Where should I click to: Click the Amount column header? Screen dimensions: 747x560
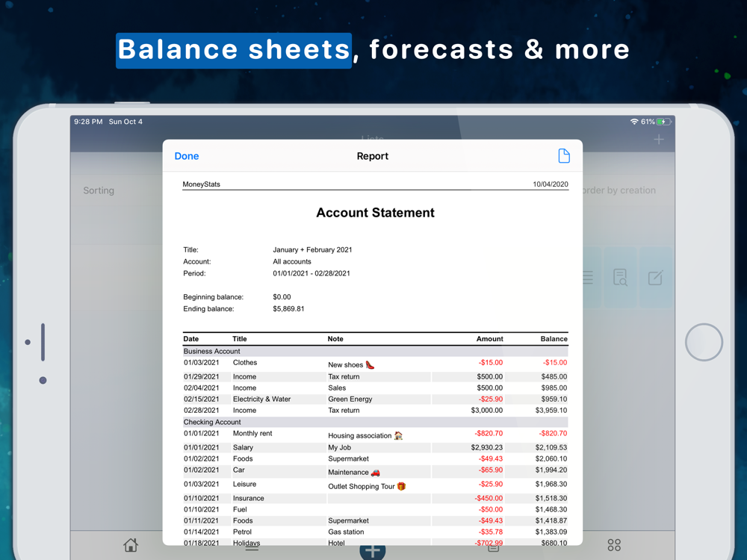click(x=490, y=339)
